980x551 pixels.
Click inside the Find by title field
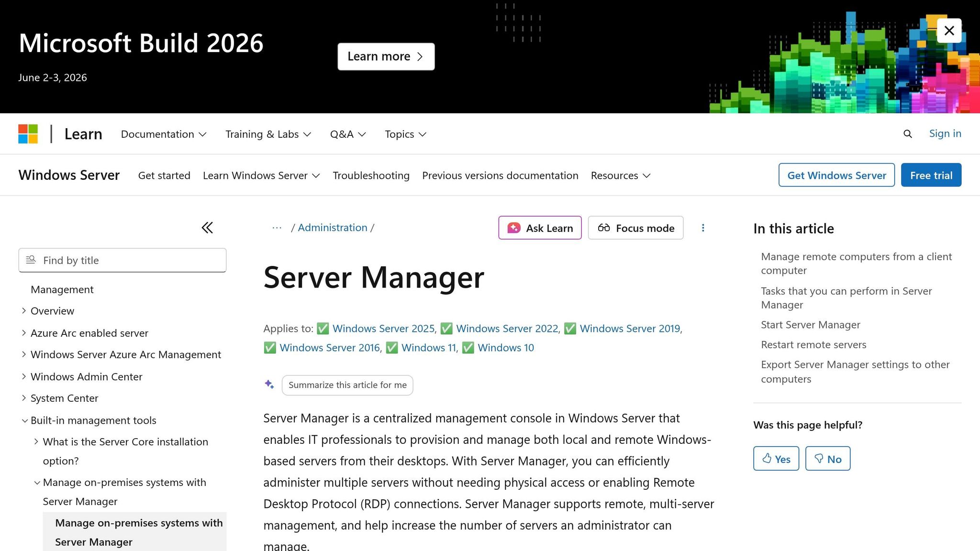[x=122, y=260]
